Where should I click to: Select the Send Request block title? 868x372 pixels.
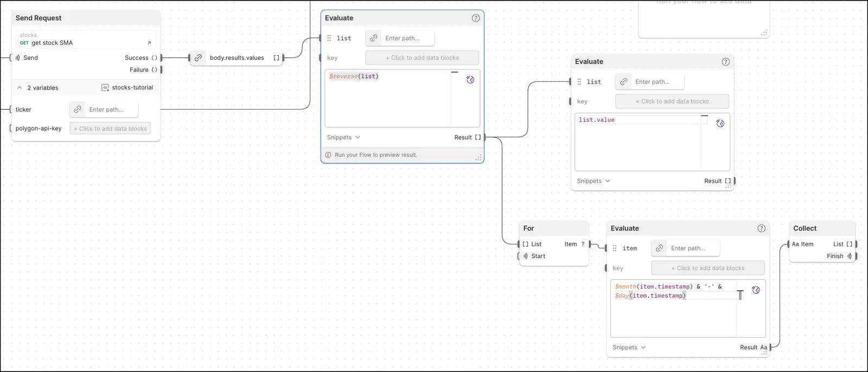tap(39, 18)
